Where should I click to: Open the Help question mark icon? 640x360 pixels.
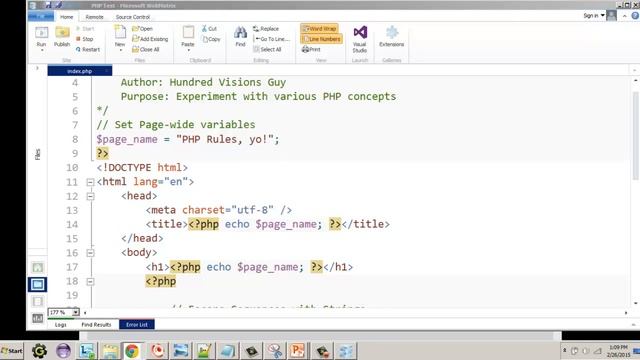pos(635,16)
